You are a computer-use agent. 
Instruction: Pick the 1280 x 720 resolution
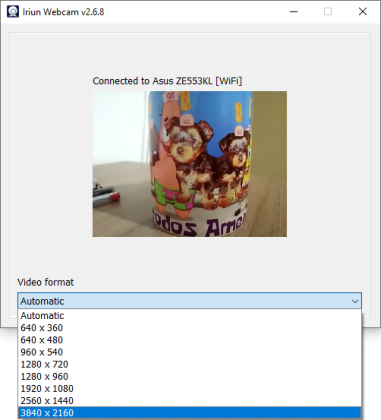[189, 364]
